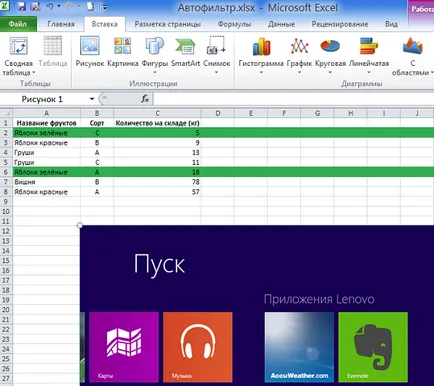
Task: Open the Рецензирование tab
Action: [340, 24]
